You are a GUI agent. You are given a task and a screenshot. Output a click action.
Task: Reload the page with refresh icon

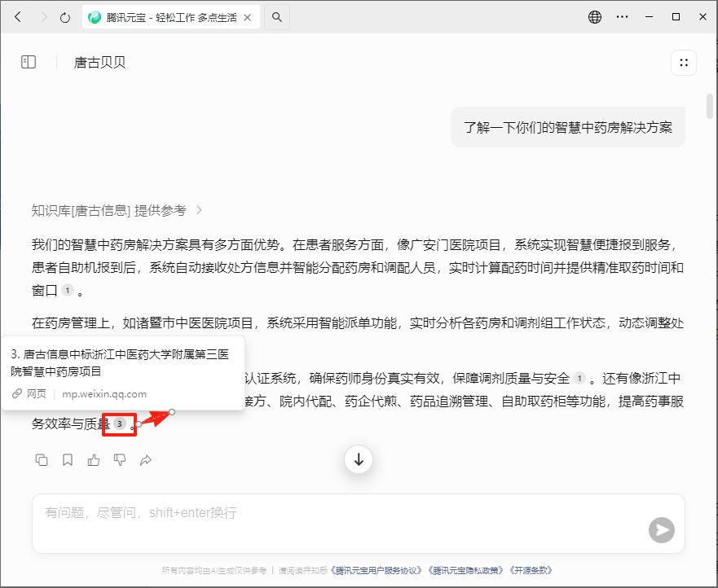(x=65, y=17)
